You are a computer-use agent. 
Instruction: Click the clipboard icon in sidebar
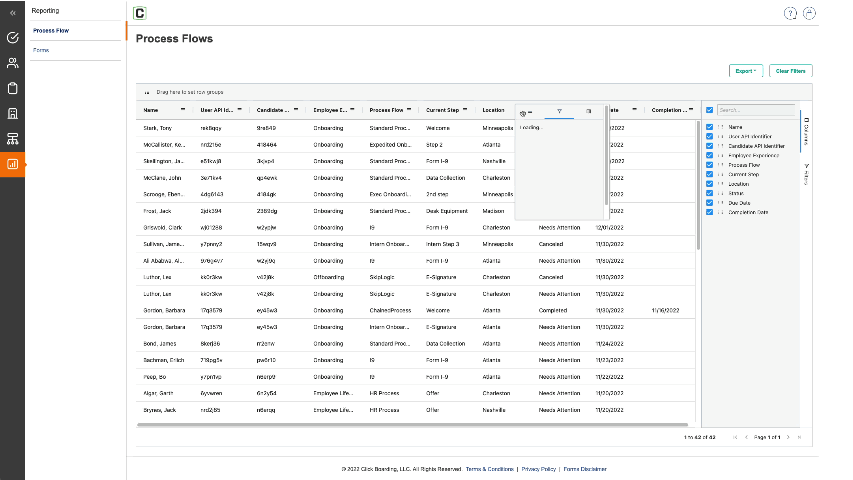[12, 88]
